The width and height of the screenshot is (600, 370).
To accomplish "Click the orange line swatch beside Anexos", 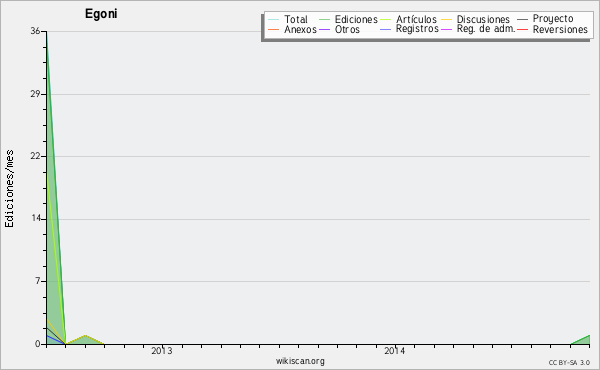I will click(x=273, y=29).
